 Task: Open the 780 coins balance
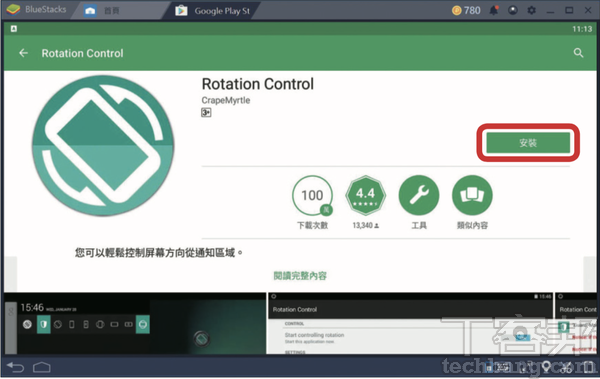point(466,10)
